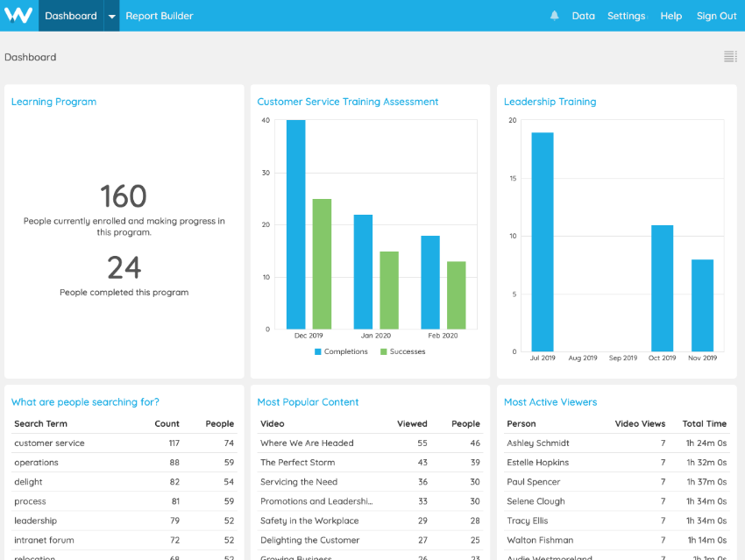Open Customer Service Training Assessment report
This screenshot has height=560, width=745.
[347, 102]
